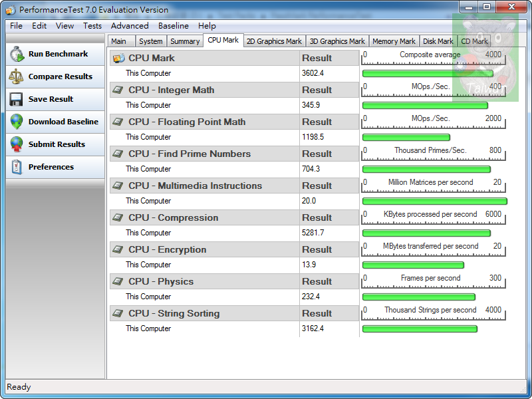
Task: Click the Compare Results button label
Action: pyautogui.click(x=61, y=76)
